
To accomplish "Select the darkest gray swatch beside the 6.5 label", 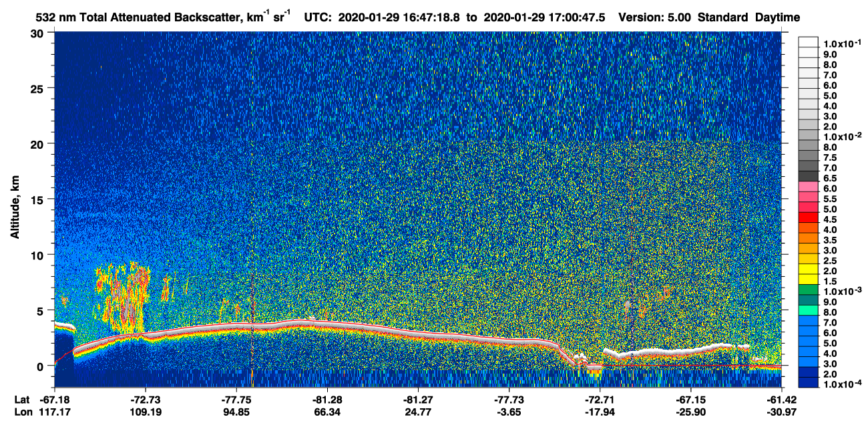I will 808,177.
